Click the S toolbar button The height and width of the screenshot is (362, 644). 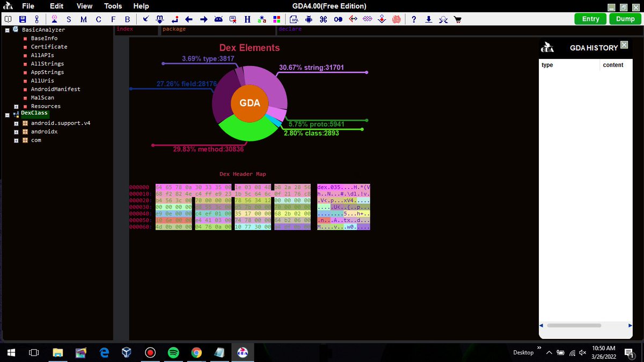[x=69, y=19]
